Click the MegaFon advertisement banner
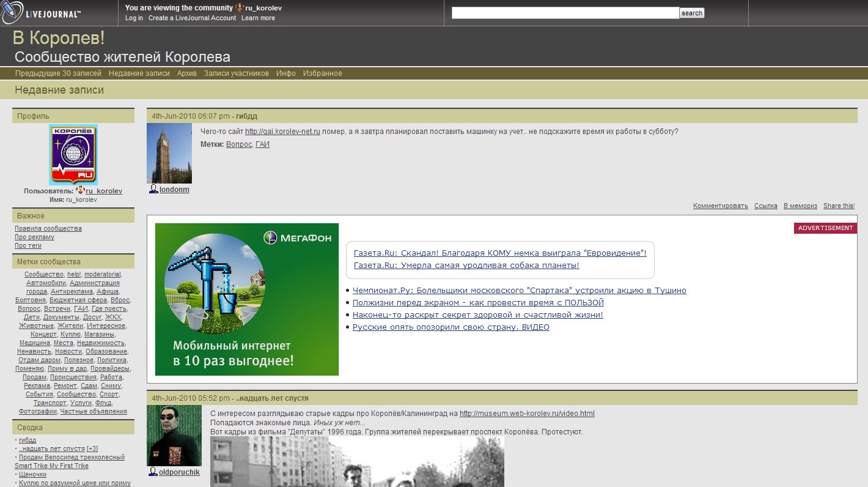This screenshot has width=868, height=487. [246, 299]
